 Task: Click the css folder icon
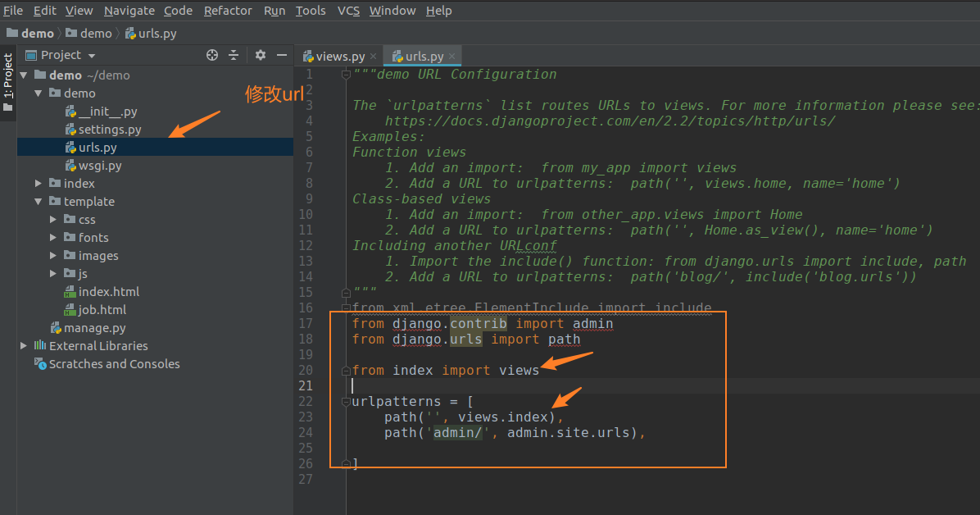(x=70, y=219)
